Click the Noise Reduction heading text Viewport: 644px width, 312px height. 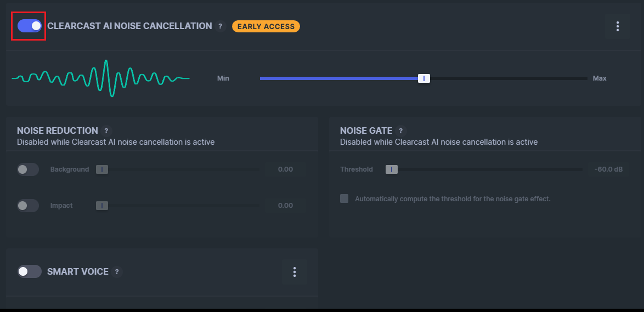coord(58,131)
